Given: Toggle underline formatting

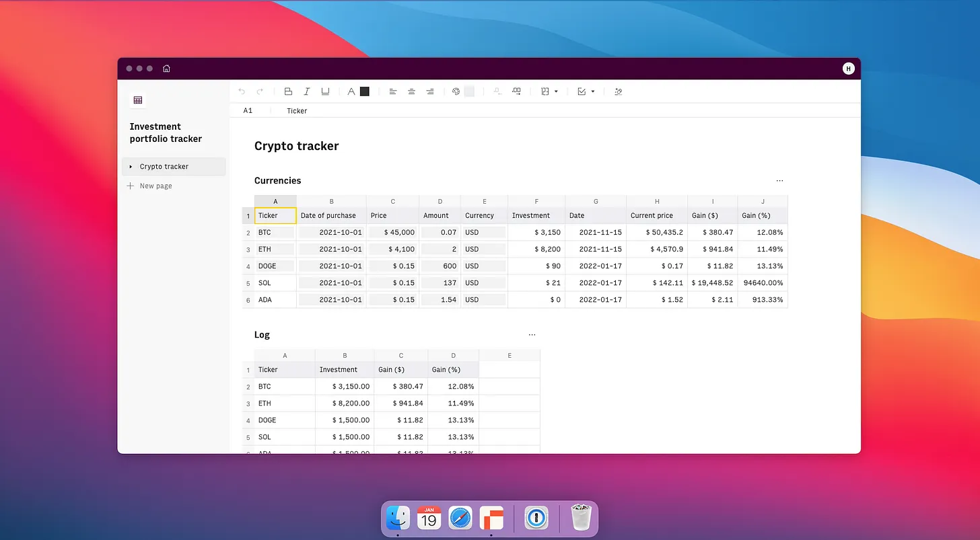Looking at the screenshot, I should 325,91.
